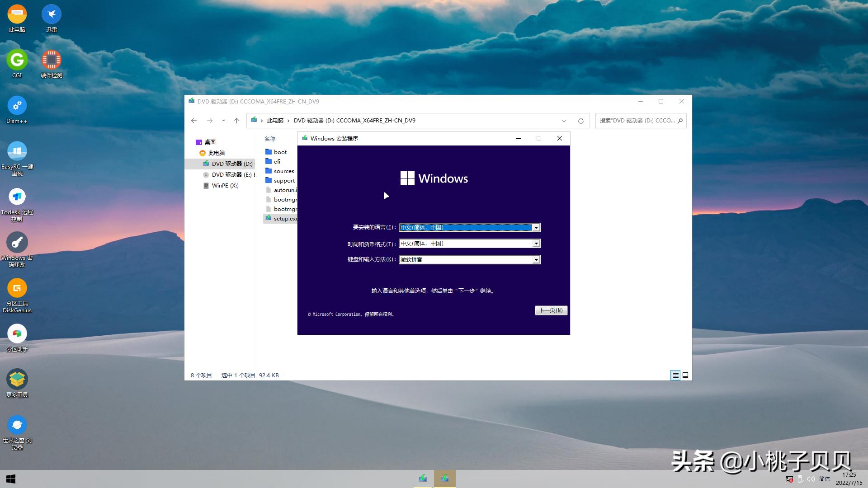The width and height of the screenshot is (868, 488).
Task: Toggle large icons view in Explorer status bar
Action: 685,375
